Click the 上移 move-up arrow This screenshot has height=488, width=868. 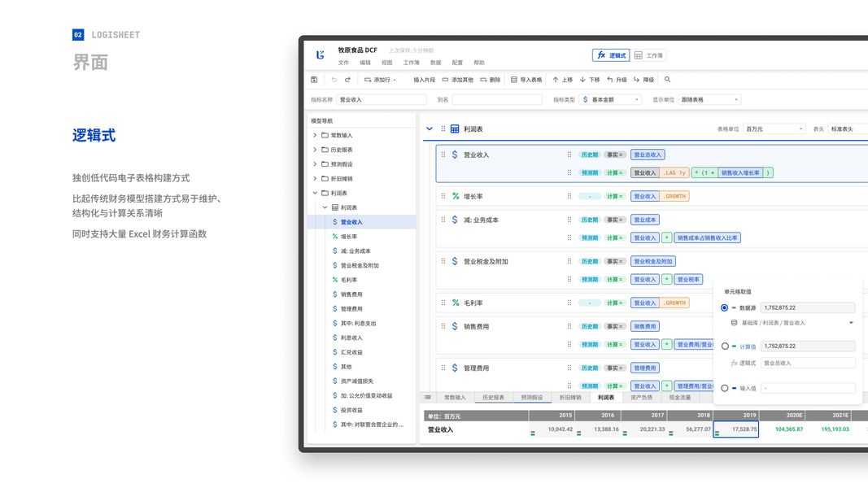556,80
